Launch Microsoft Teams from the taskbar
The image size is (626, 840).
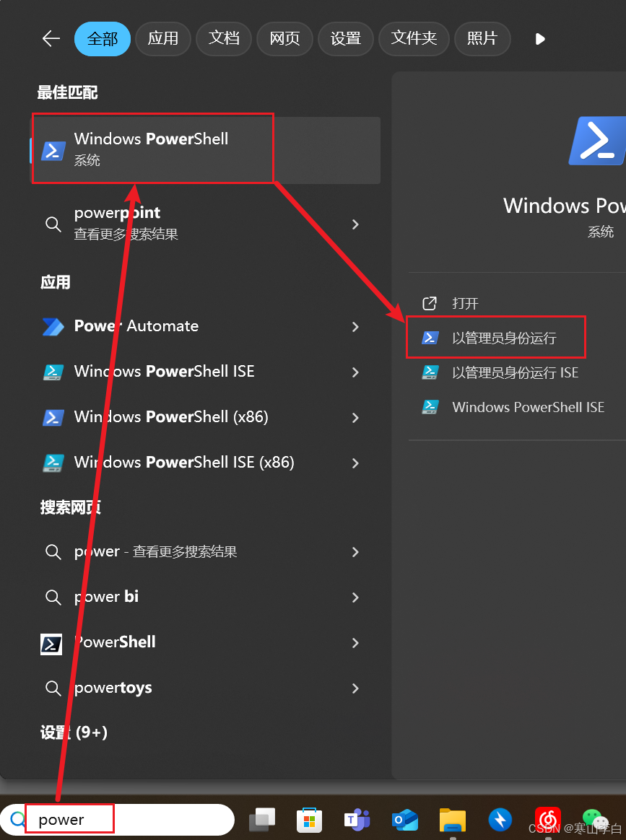click(357, 820)
